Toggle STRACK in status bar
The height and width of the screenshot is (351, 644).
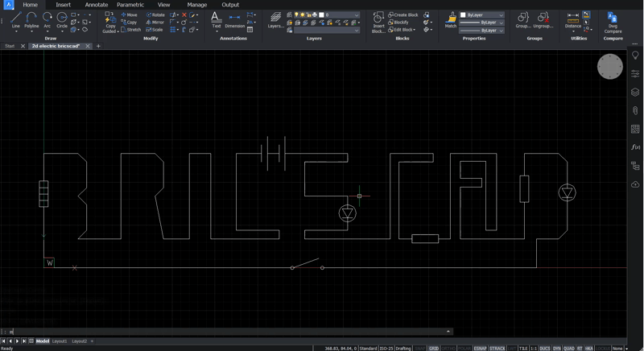[x=497, y=348]
